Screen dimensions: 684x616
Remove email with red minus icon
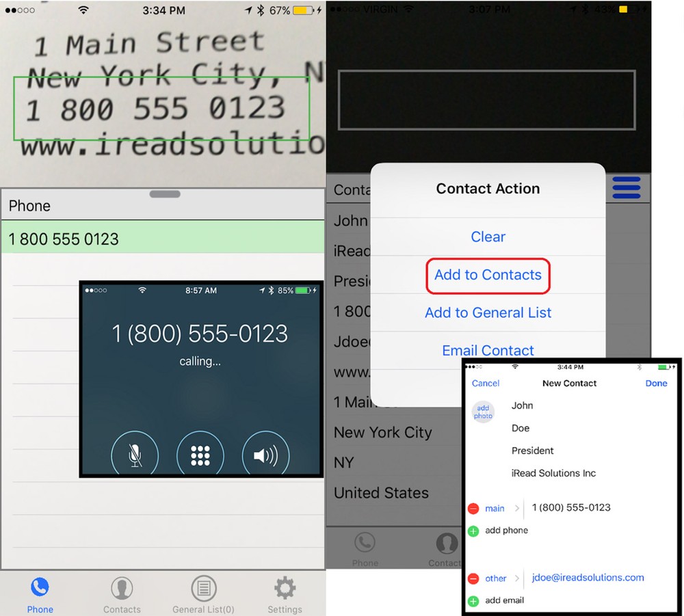(x=473, y=578)
